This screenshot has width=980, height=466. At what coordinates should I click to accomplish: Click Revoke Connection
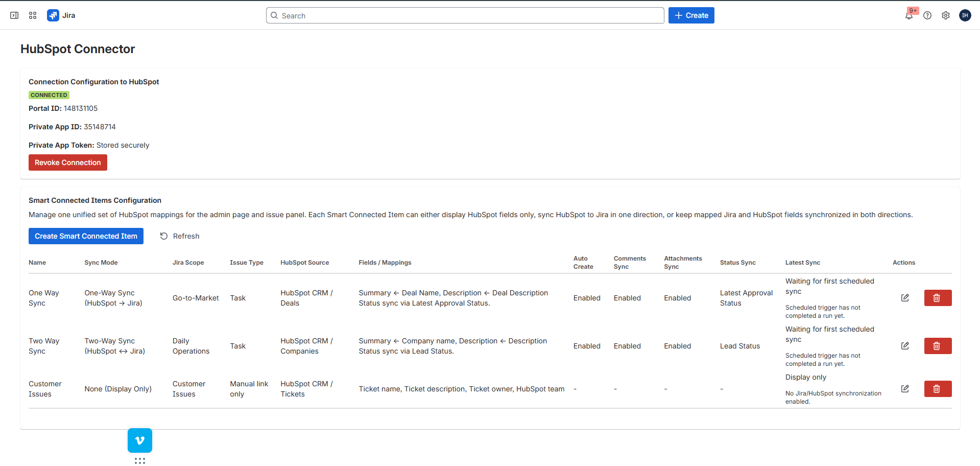pos(67,162)
